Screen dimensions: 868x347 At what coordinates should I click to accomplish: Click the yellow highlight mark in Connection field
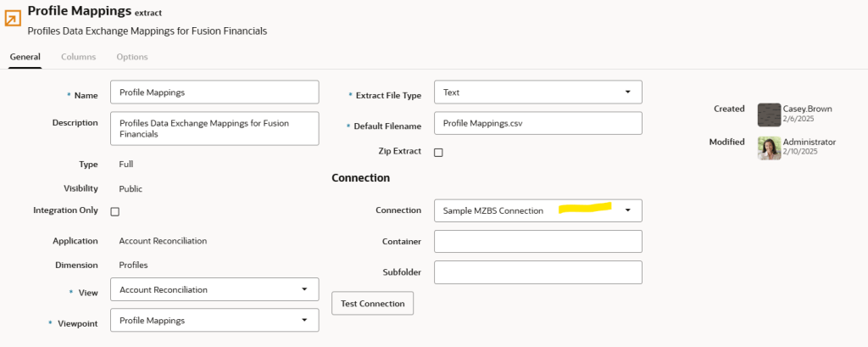584,207
